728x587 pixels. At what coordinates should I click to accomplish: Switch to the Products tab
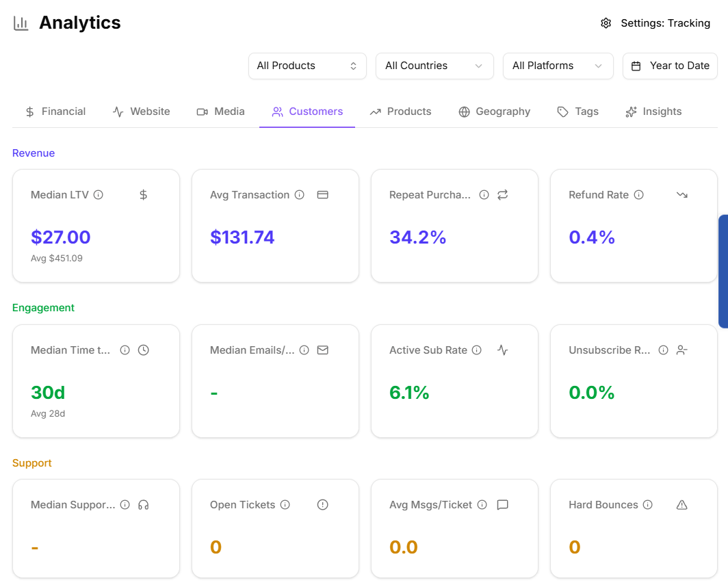(400, 112)
